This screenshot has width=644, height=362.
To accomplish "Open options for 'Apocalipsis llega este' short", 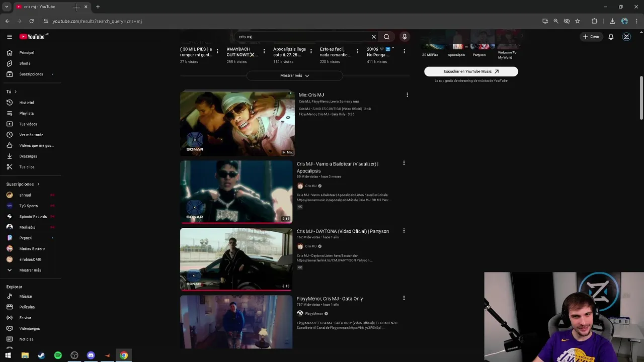I will (x=311, y=51).
